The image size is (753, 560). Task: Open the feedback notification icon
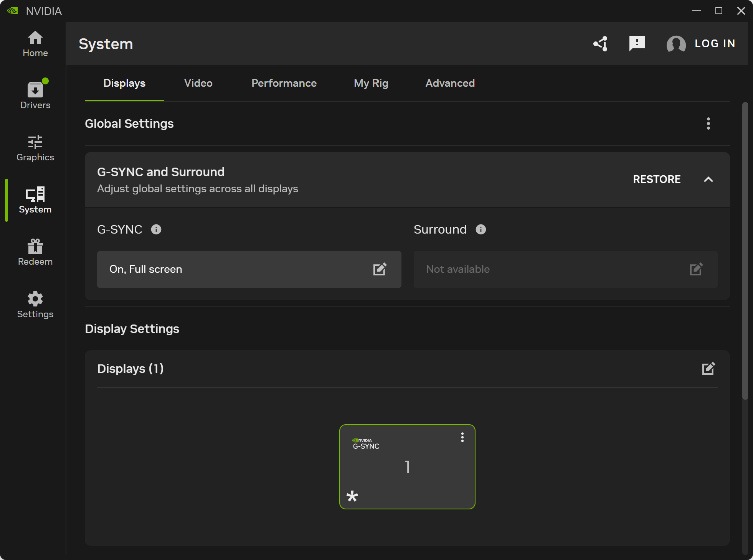[637, 44]
